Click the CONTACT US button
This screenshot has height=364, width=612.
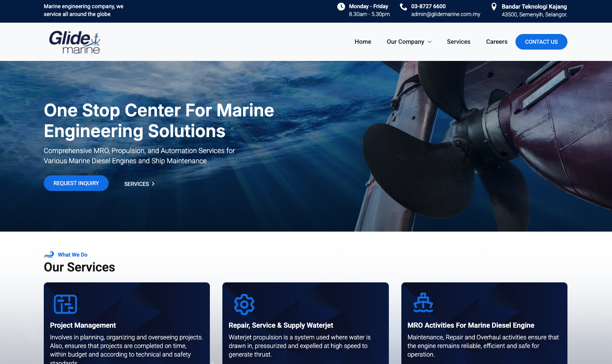541,42
